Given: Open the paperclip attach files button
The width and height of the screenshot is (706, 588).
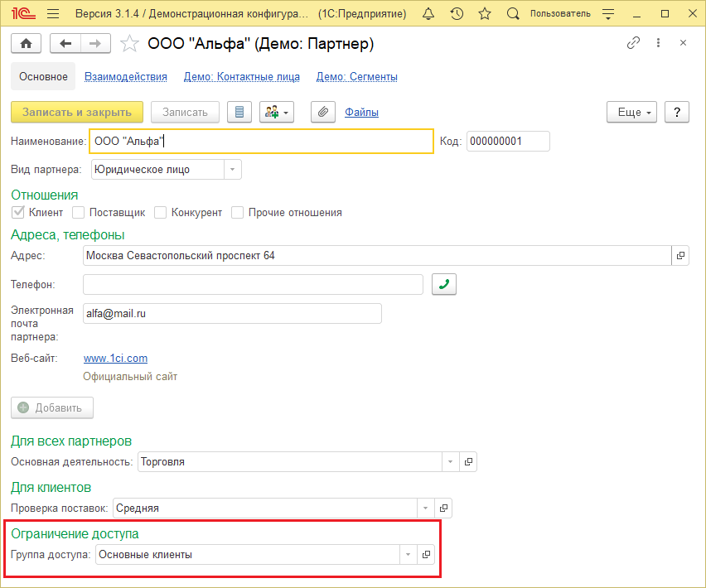Looking at the screenshot, I should (323, 112).
